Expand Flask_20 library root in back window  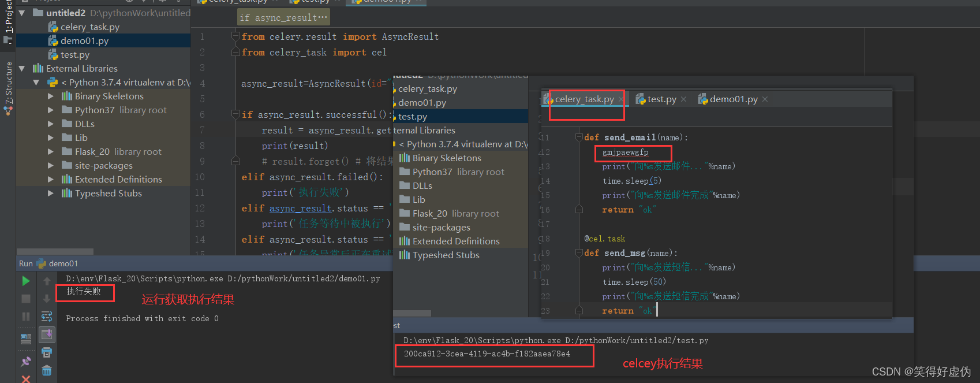click(x=51, y=151)
